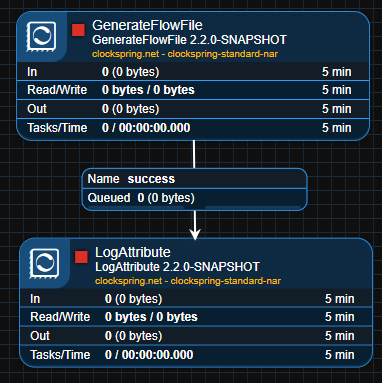Click the 5 min value in GenerateFlowFile's Tasks/Time row

337,128
